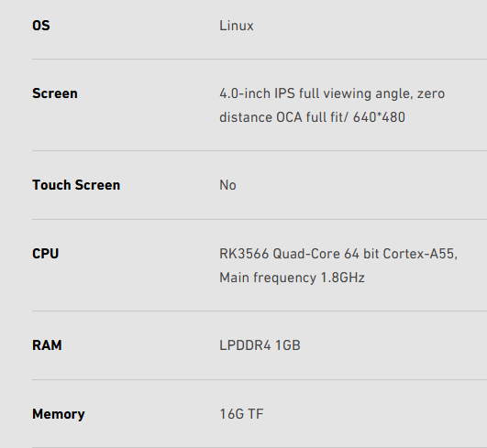
Task: Click the divider line below the OS row
Action: point(260,59)
